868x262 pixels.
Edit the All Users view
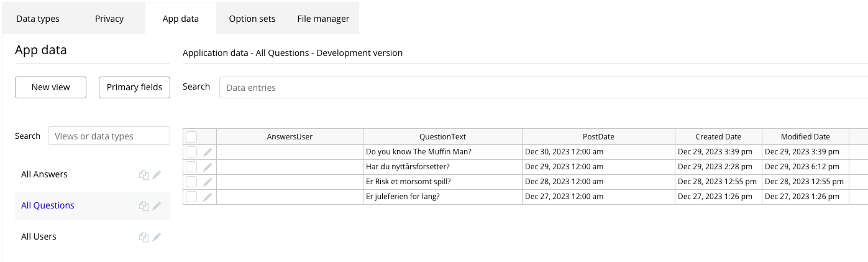click(157, 237)
